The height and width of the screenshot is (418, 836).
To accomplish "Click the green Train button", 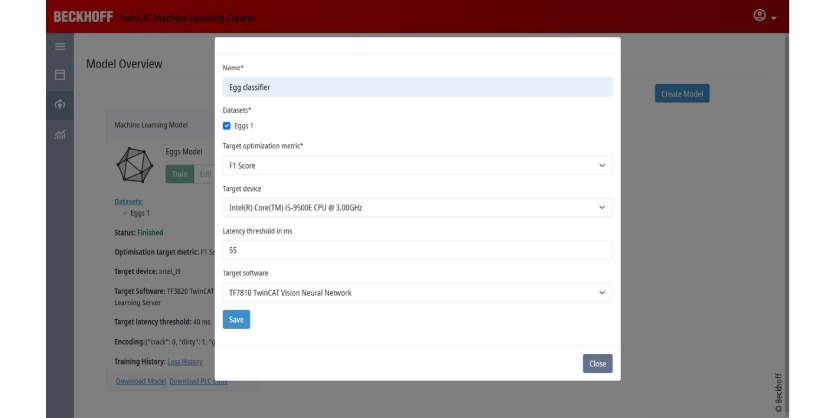I will point(180,174).
